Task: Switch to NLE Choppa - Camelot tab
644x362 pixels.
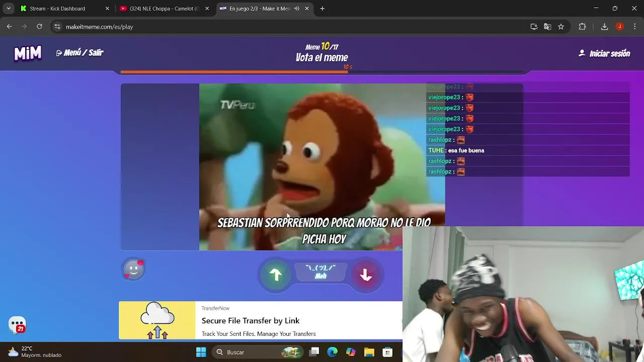Action: [x=164, y=9]
